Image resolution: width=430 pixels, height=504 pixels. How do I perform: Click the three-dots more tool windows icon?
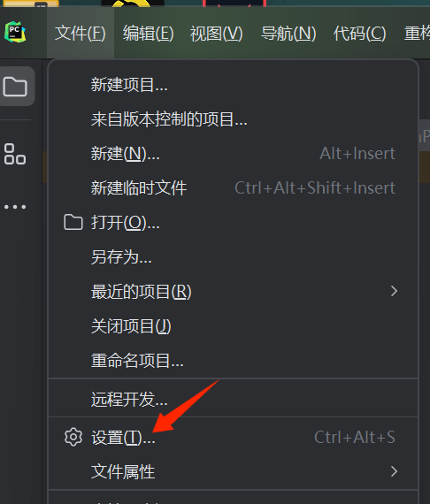tap(15, 207)
